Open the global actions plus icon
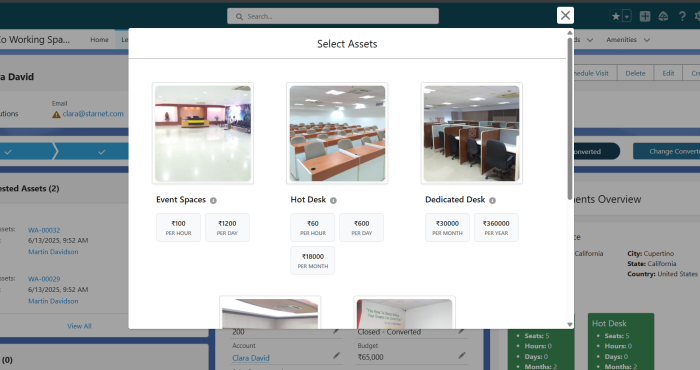 pyautogui.click(x=645, y=17)
